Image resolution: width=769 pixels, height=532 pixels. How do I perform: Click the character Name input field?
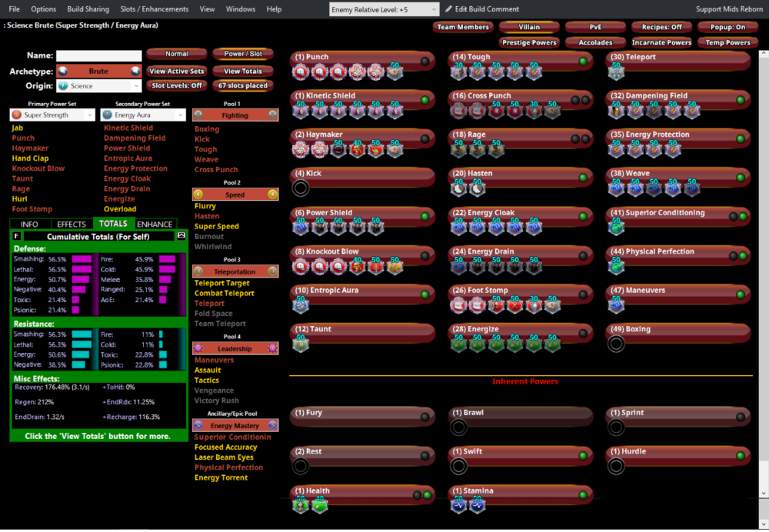(x=98, y=55)
